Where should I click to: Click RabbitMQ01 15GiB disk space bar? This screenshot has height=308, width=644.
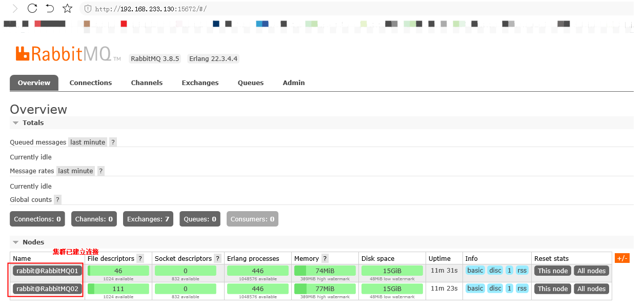click(x=392, y=271)
